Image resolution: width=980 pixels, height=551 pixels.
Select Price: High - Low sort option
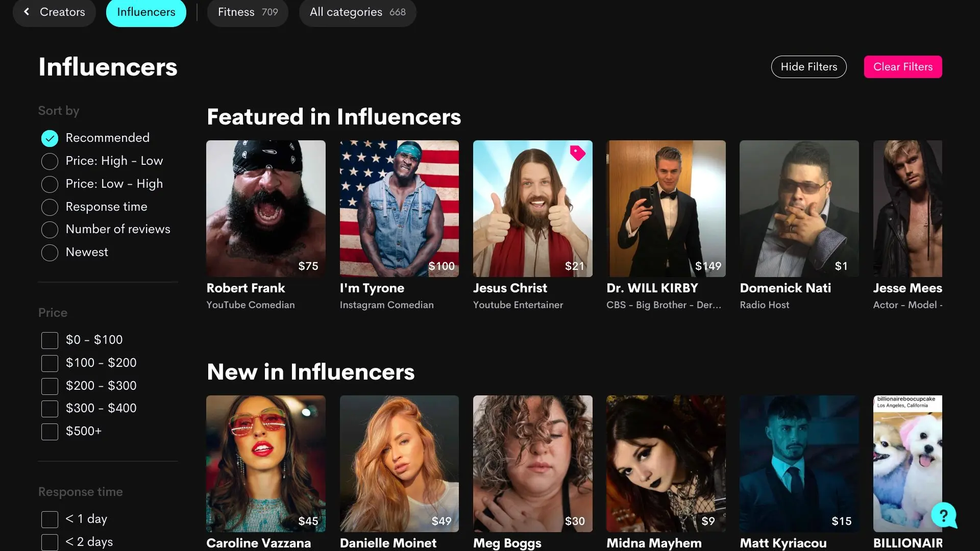click(x=50, y=161)
